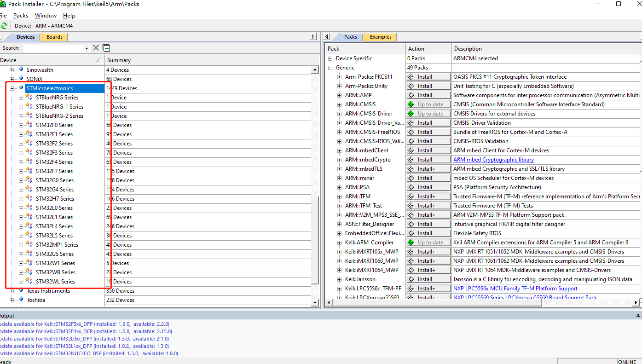The image size is (642, 364).
Task: Click the STM32WL Series chip icon
Action: point(29,281)
